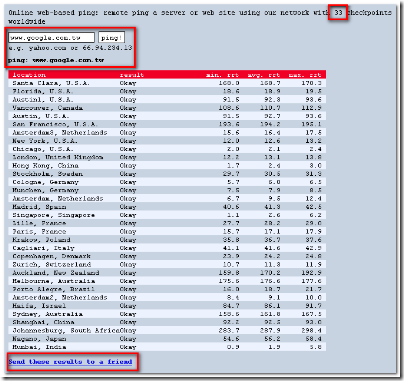The width and height of the screenshot is (404, 381).
Task: Select the Porto Alegre, Brazil row
Action: [x=167, y=289]
